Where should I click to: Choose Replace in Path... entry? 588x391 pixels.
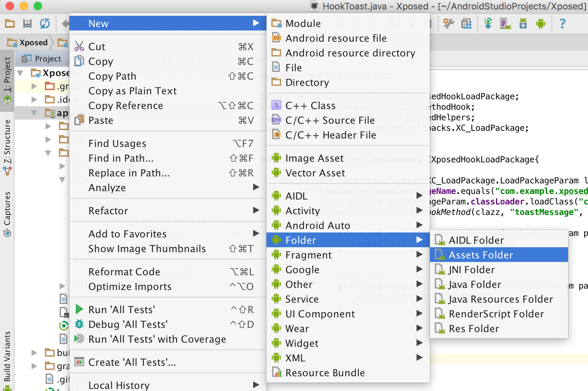tap(168, 173)
